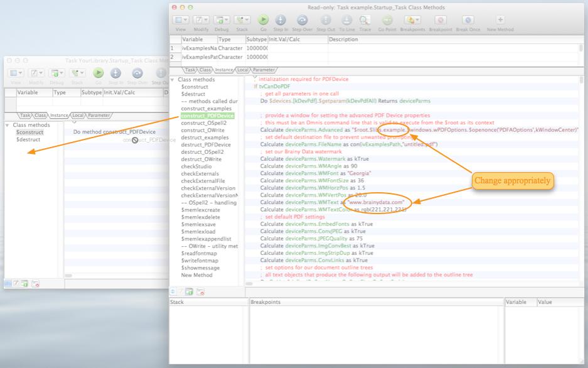Click the Breakpoint toolbar icon
Screen dimensions: 588x368
[441, 20]
